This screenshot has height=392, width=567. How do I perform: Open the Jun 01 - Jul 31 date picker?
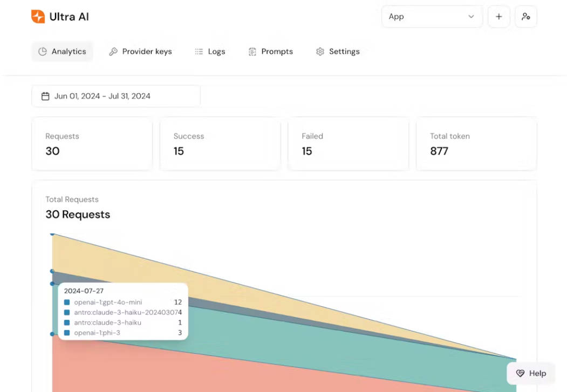pyautogui.click(x=115, y=97)
